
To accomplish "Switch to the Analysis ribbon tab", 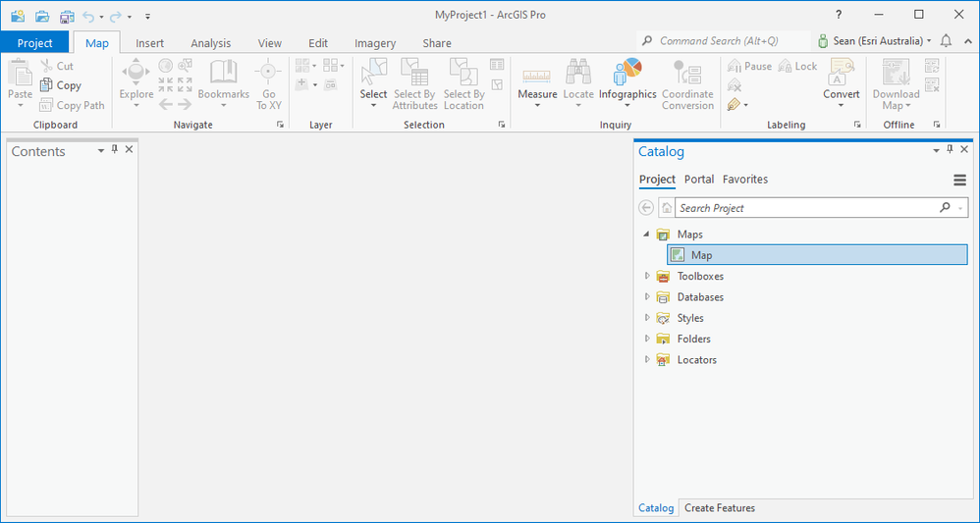I will click(210, 43).
